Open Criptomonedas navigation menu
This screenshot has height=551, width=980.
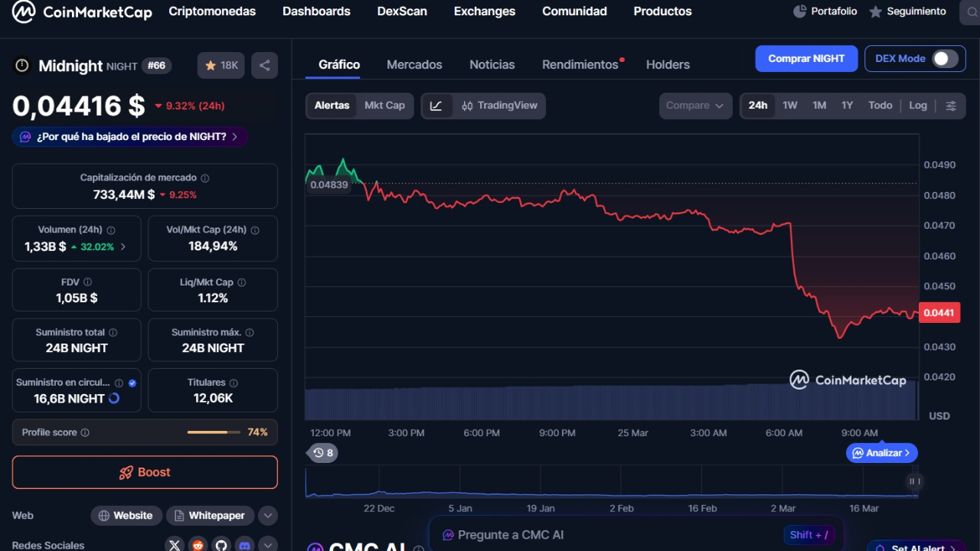coord(212,11)
